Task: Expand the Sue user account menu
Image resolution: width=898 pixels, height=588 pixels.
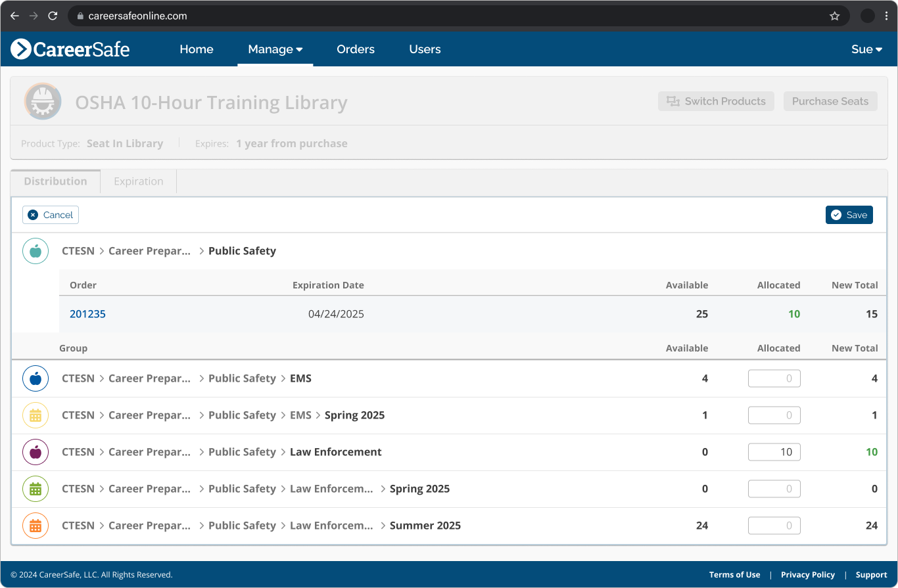Action: click(866, 49)
